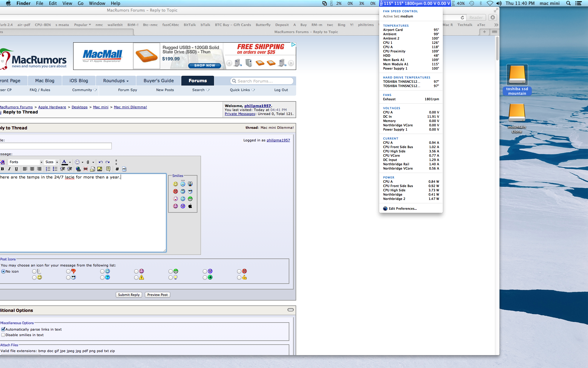Switch to the Forums tab
This screenshot has width=588, height=368.
[198, 81]
